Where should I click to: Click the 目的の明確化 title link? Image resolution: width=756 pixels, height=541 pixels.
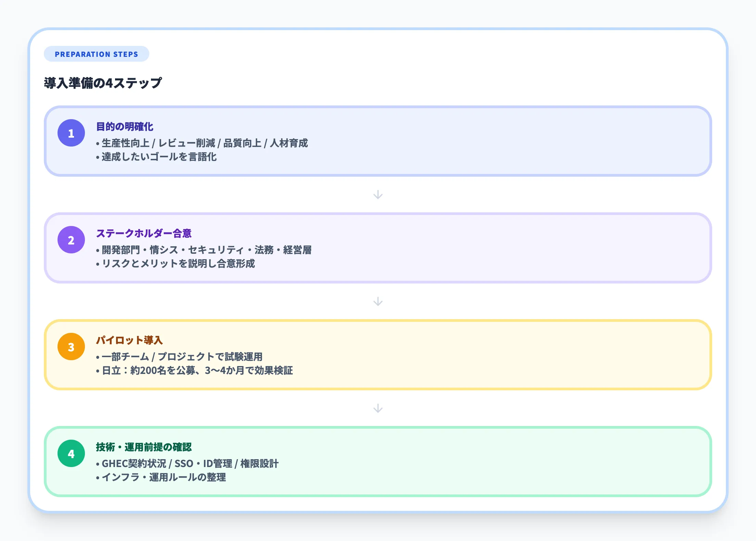pos(125,127)
